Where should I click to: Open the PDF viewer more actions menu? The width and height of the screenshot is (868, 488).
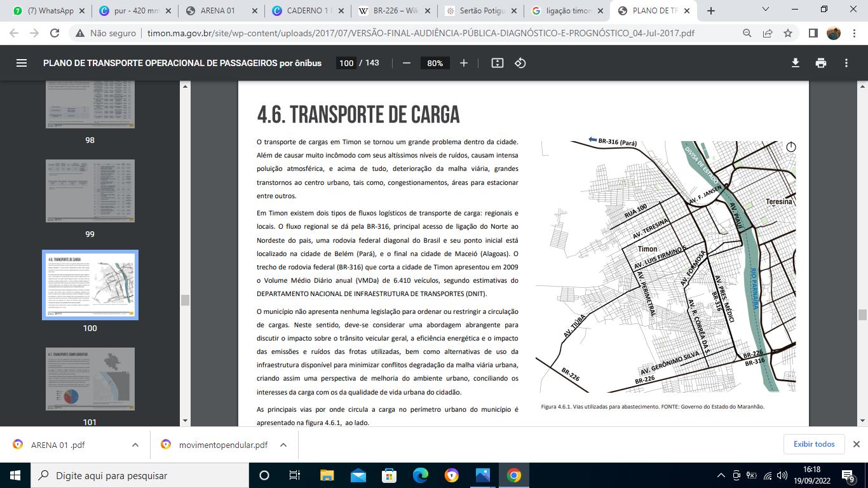point(846,63)
